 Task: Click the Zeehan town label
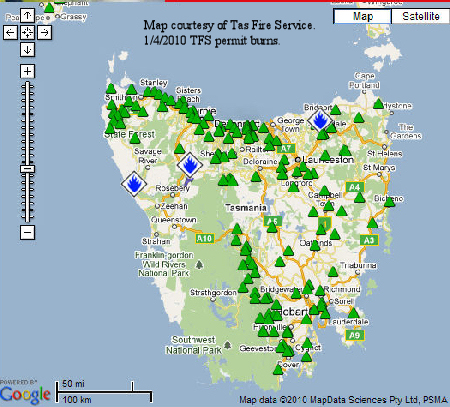(174, 206)
